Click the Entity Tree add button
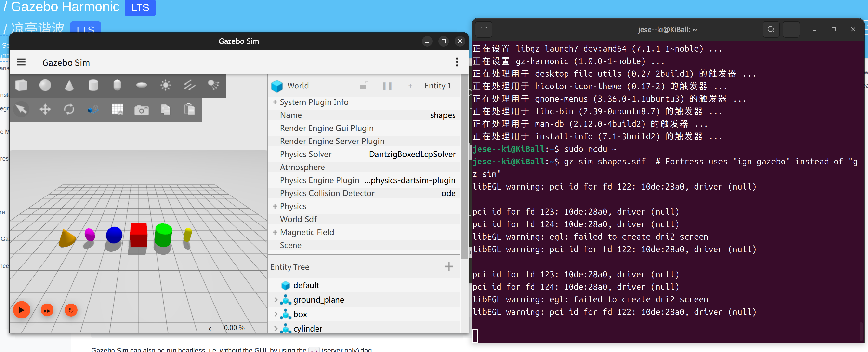The image size is (868, 352). [x=448, y=267]
